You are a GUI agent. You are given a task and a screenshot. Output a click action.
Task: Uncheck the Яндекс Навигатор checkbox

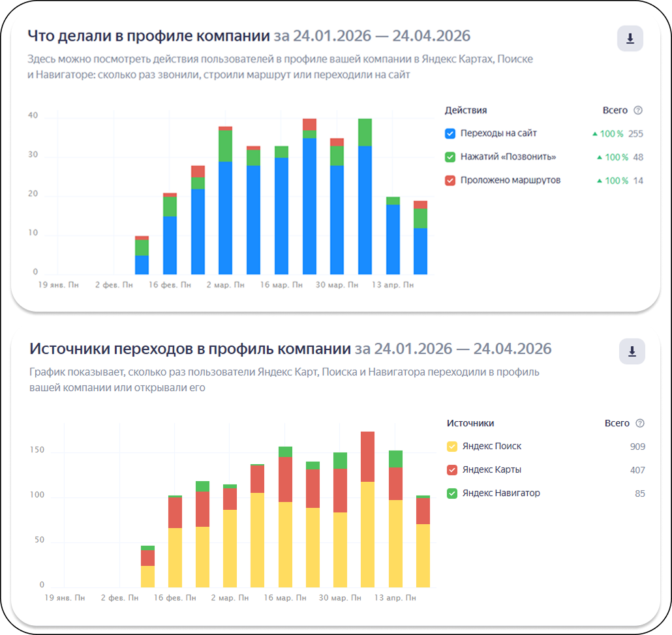pos(451,494)
